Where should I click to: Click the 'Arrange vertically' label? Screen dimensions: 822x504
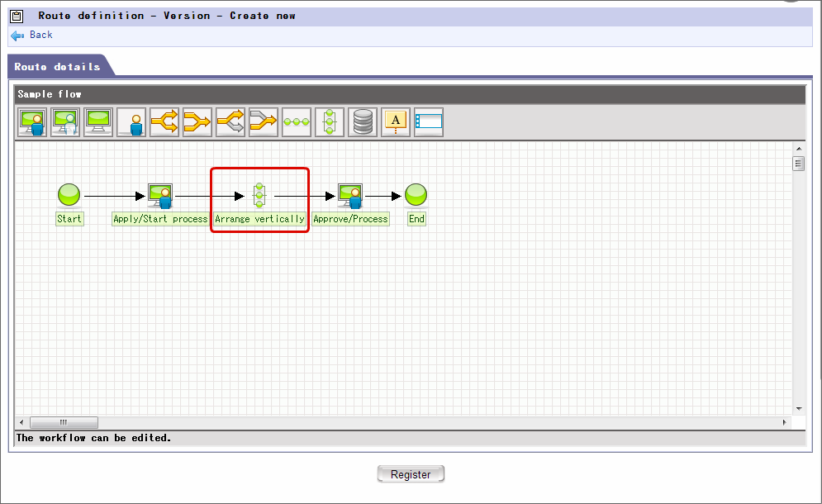coord(259,219)
